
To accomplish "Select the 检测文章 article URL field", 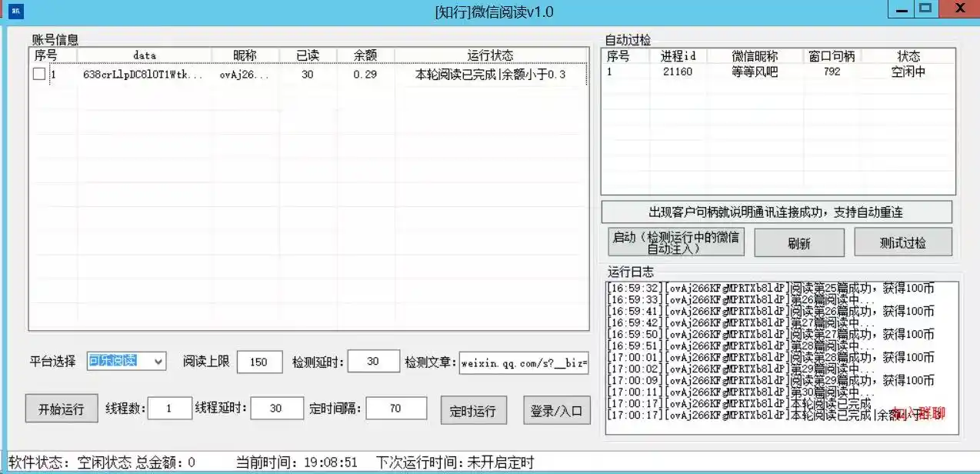I will coord(524,362).
